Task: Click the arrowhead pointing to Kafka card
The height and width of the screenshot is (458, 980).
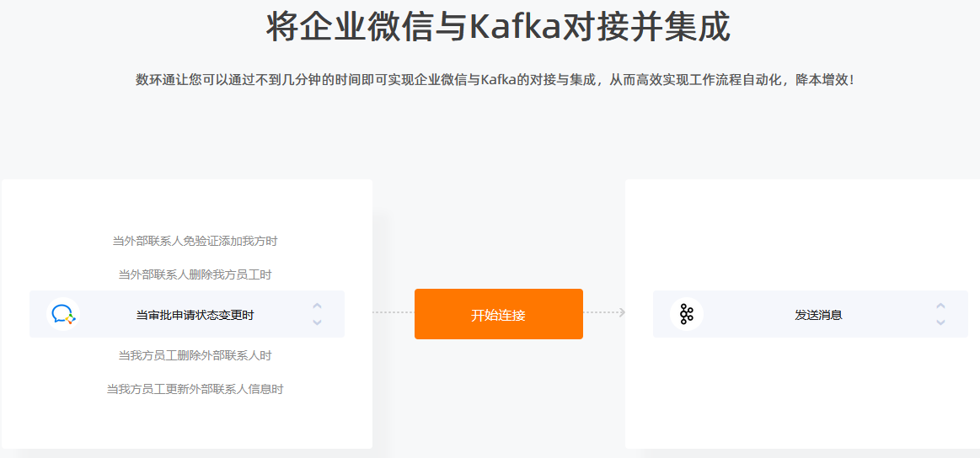Action: (x=621, y=312)
